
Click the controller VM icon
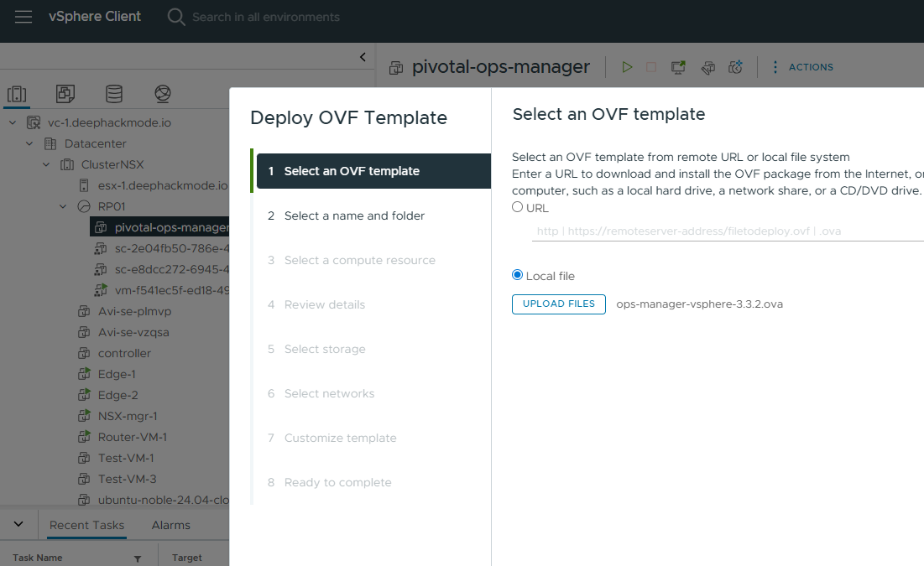pos(84,353)
